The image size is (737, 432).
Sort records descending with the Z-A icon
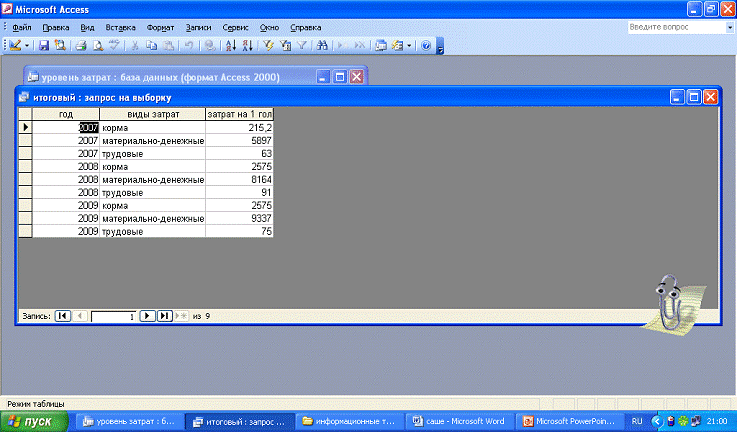248,46
